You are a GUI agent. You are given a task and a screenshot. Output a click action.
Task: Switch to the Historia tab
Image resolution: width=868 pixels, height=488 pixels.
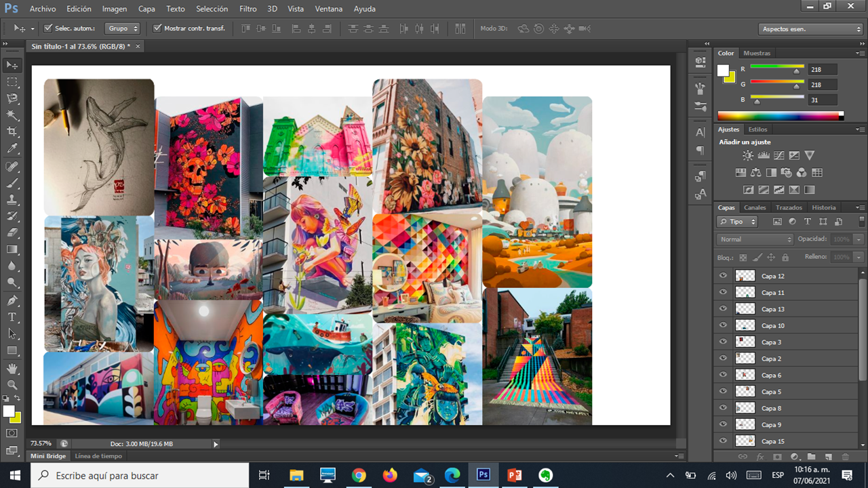click(x=823, y=207)
